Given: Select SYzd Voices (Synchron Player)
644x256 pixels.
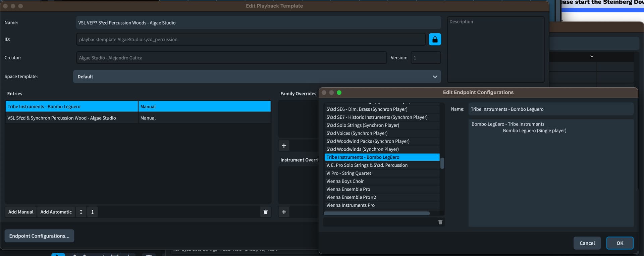Looking at the screenshot, I should pos(382,133).
